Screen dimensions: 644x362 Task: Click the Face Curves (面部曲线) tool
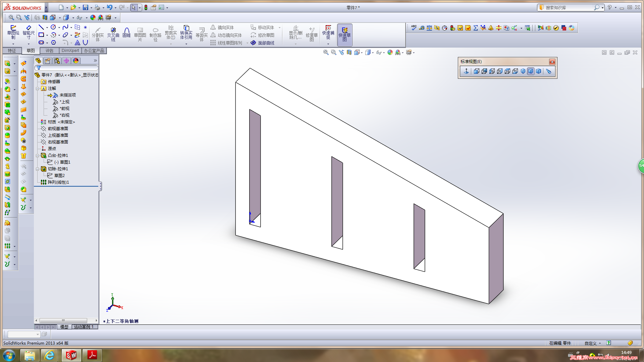(x=263, y=43)
